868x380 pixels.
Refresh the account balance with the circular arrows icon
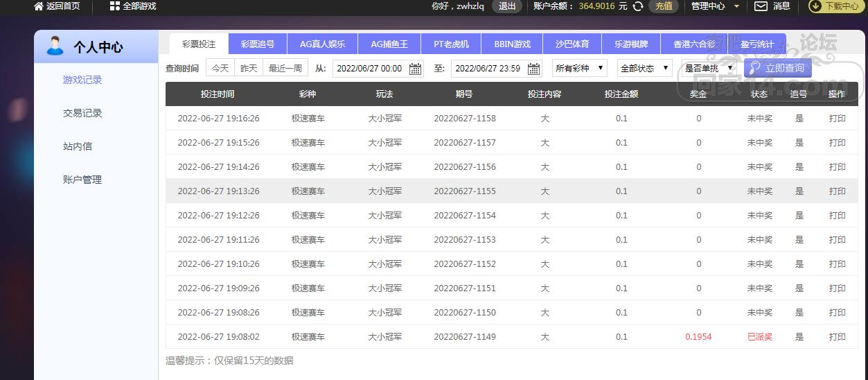(638, 6)
